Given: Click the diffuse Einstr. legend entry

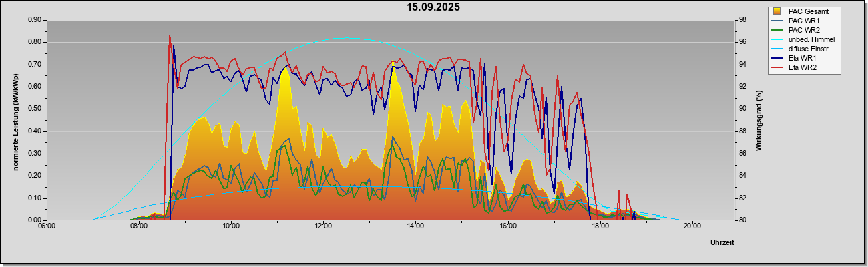Looking at the screenshot, I should 801,49.
